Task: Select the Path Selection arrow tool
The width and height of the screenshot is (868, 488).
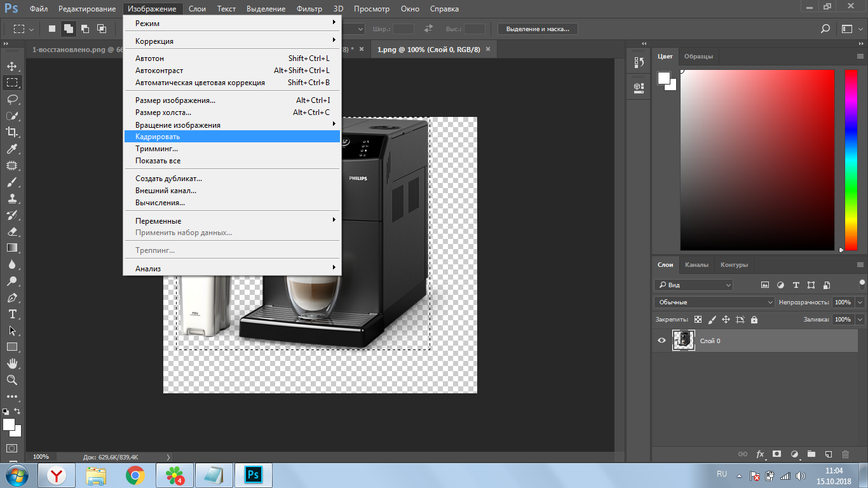Action: pyautogui.click(x=11, y=330)
